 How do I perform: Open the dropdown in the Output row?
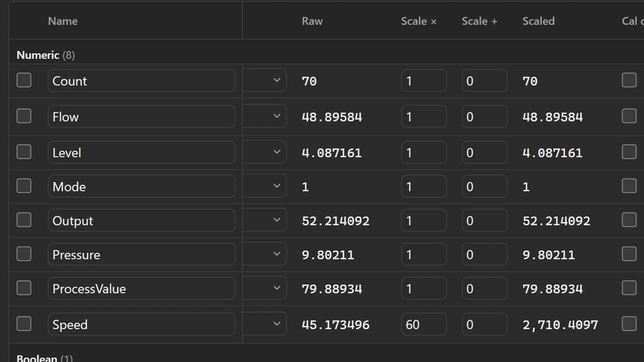coord(265,220)
